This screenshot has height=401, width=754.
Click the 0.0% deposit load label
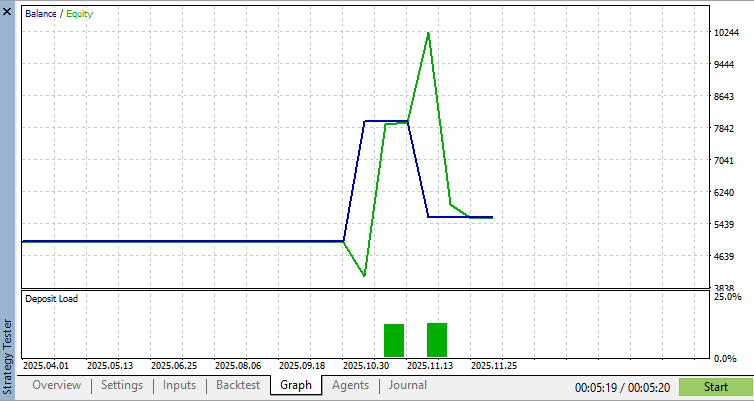(725, 359)
